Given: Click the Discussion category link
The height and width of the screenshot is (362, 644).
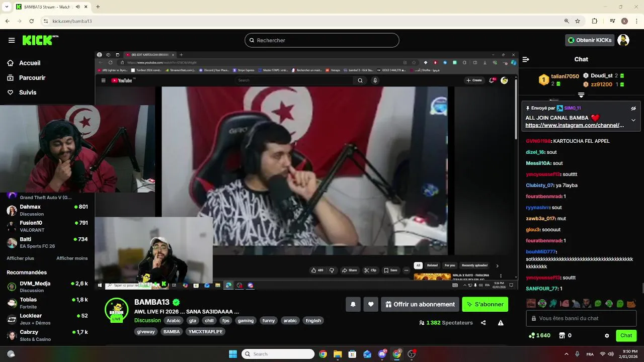Looking at the screenshot, I should click(x=147, y=320).
